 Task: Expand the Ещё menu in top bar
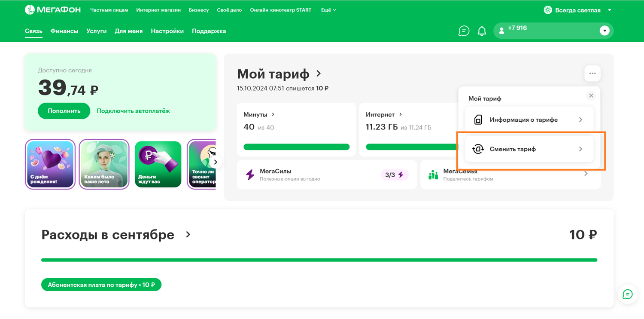coord(328,10)
